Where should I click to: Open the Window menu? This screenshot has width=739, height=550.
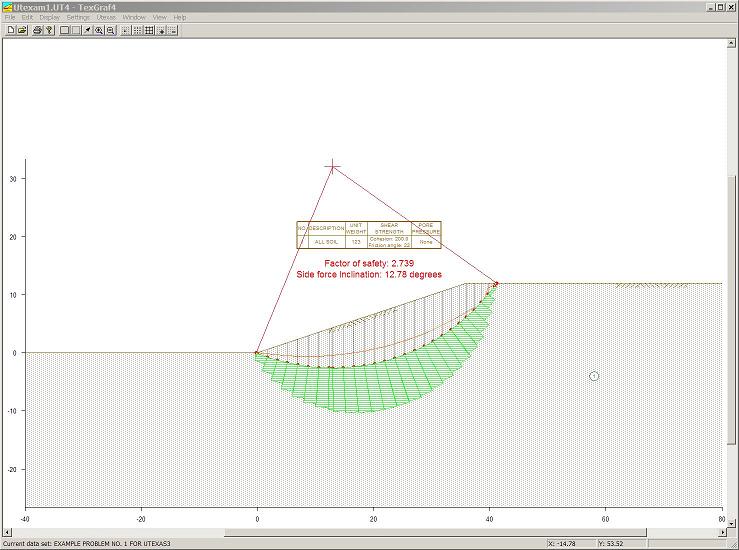coord(134,17)
